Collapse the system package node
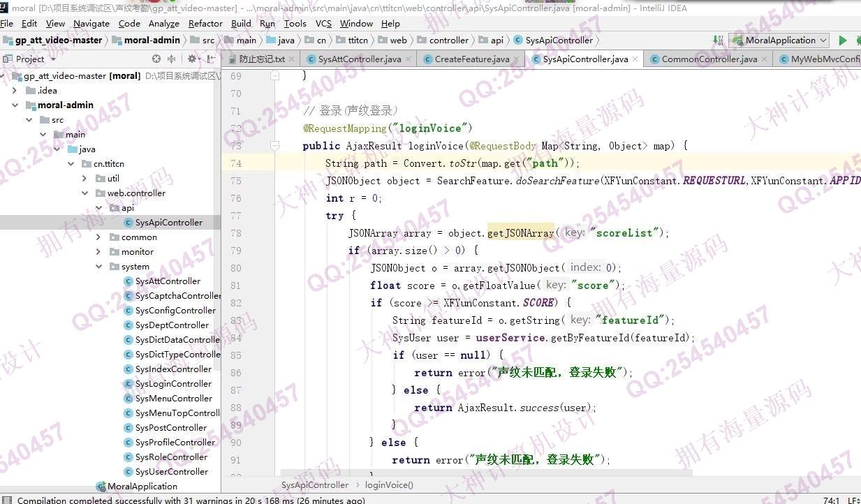861x504 pixels. 98,267
